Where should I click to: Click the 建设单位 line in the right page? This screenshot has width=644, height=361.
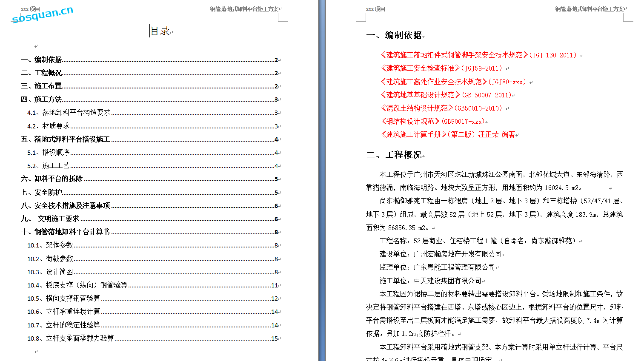(441, 254)
